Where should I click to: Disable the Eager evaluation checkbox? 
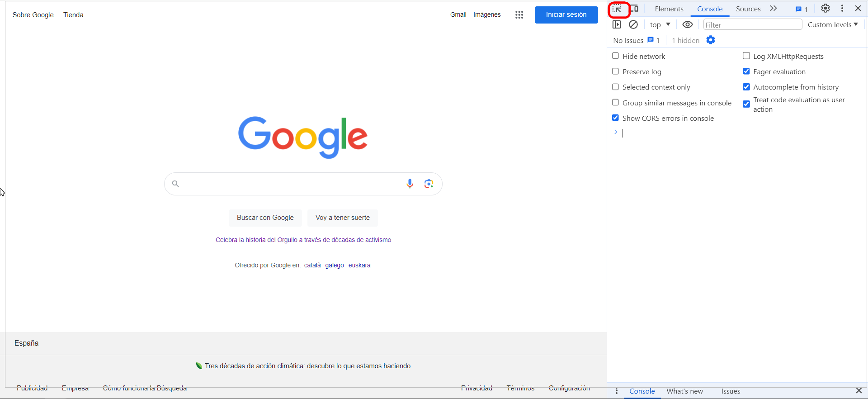746,71
